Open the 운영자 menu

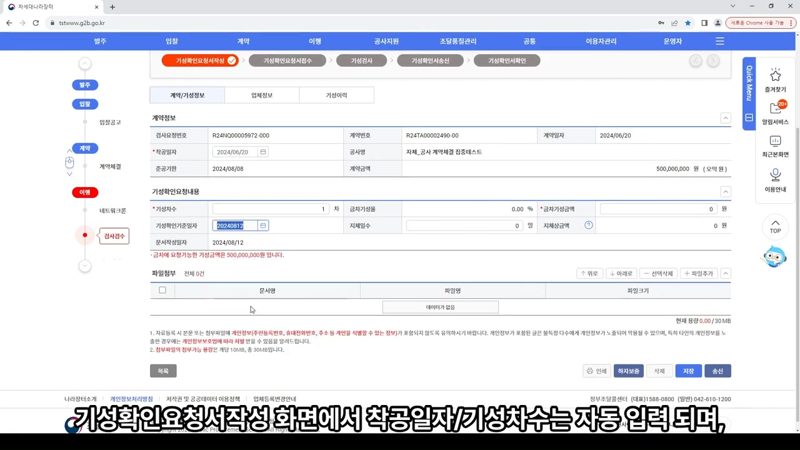pos(672,41)
